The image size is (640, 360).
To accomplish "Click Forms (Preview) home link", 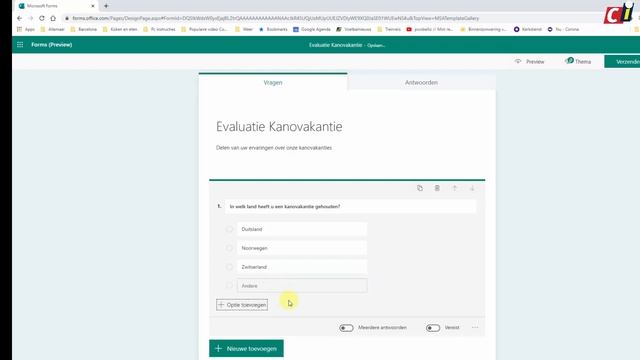I will point(51,44).
